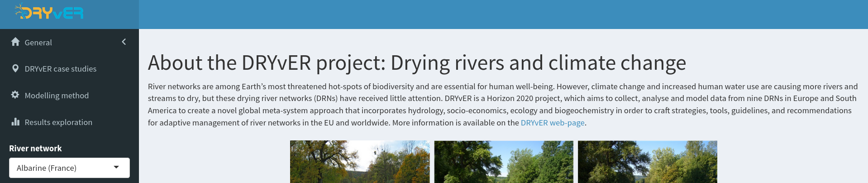Click the rightmost river photo thumbnail
The height and width of the screenshot is (183, 868).
pos(648,162)
